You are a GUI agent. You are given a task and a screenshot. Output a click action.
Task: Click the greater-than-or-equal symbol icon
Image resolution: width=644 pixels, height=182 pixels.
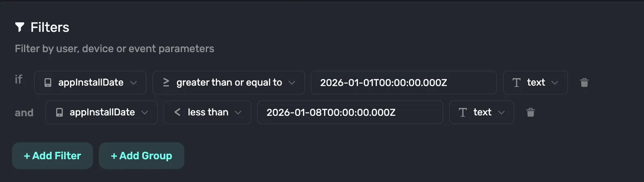[x=166, y=82]
